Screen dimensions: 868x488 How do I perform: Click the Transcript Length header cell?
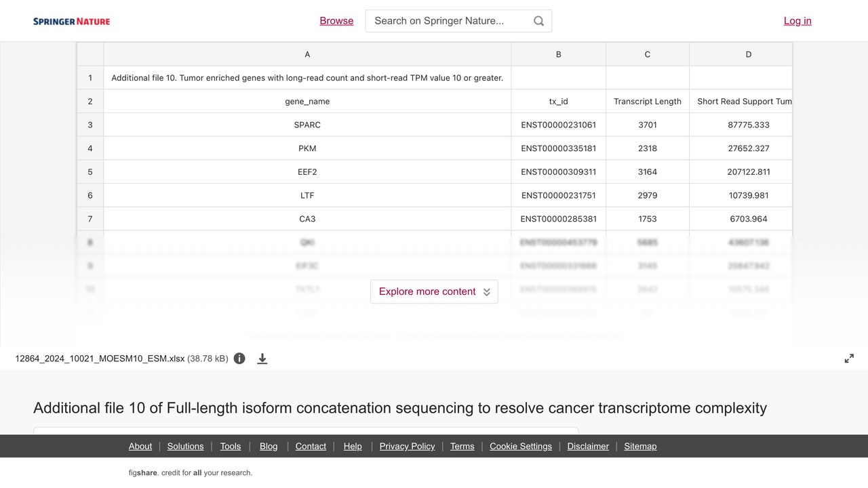coord(648,101)
